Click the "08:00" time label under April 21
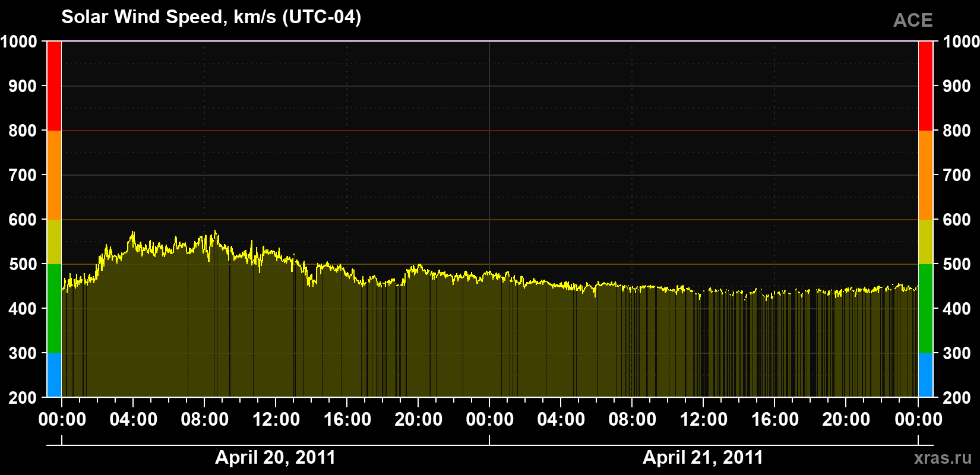This screenshot has width=980, height=475. pos(633,420)
